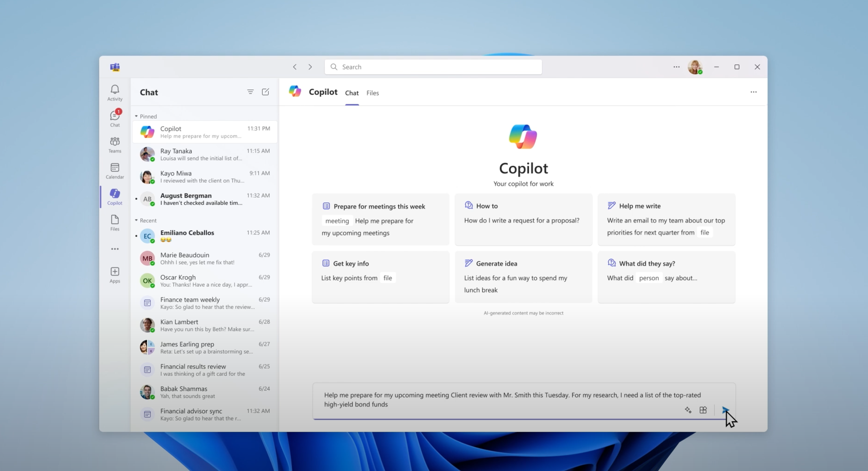Open the Emiliano Ceballos conversation
This screenshot has height=471, width=868.
[205, 236]
